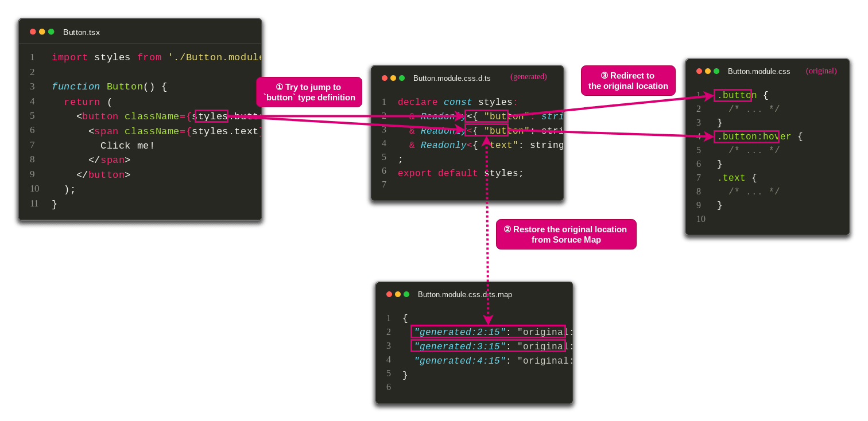
Task: Click the '.text {' selector in Button.module.css
Action: pos(737,178)
